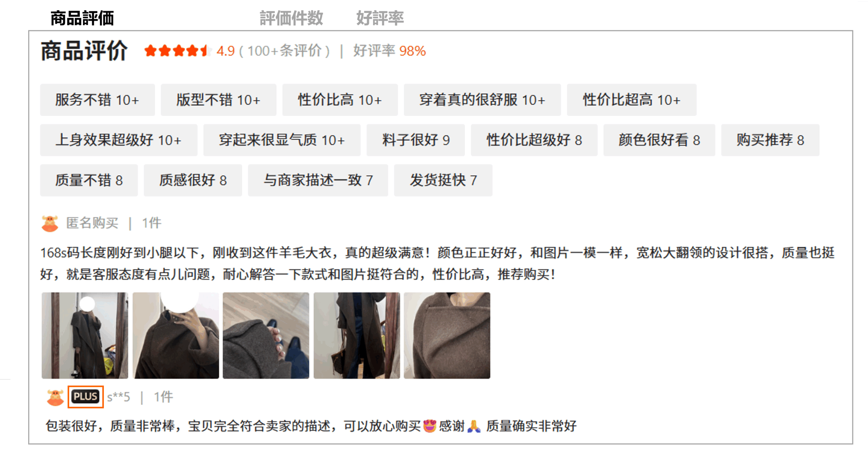Click the anonymous buyer's avatar icon
868x451 pixels.
pos(50,223)
